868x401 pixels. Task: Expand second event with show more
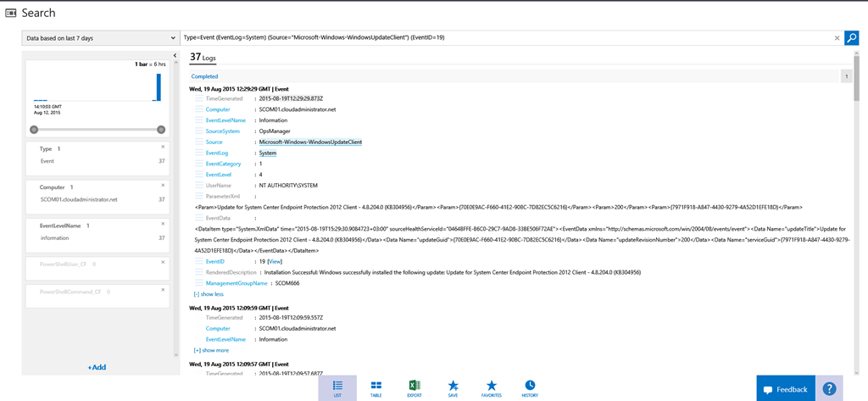[210, 349]
